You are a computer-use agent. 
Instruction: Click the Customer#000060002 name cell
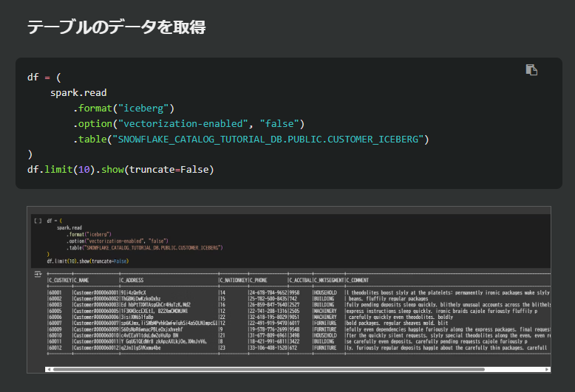(96, 299)
